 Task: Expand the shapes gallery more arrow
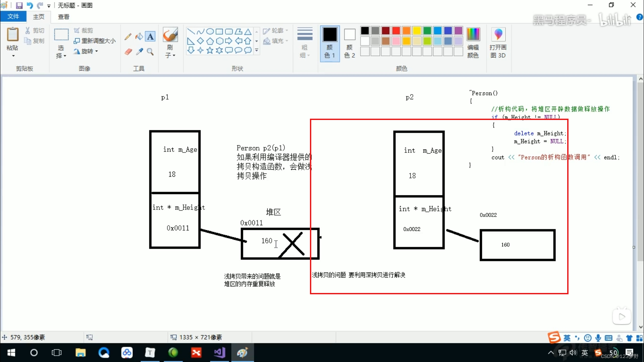tap(257, 50)
